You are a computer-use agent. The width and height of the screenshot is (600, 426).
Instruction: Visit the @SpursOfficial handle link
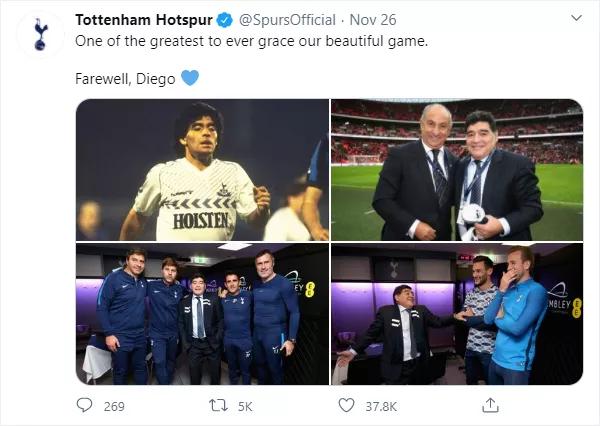tap(252, 20)
